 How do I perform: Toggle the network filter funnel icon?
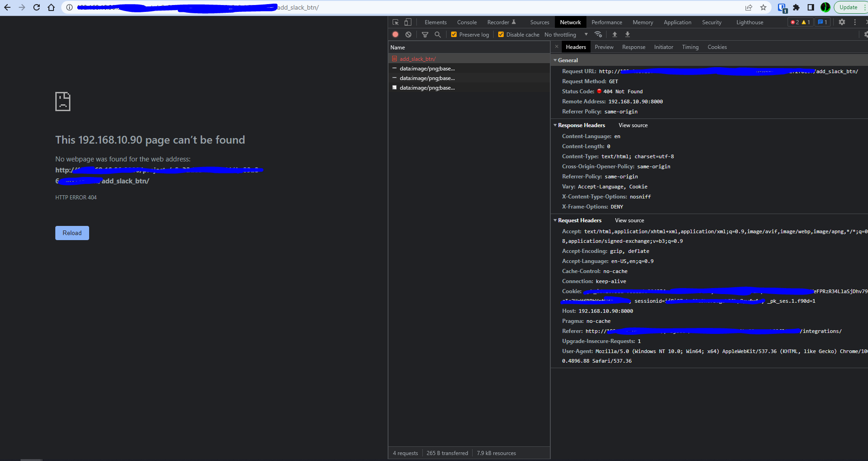click(425, 34)
